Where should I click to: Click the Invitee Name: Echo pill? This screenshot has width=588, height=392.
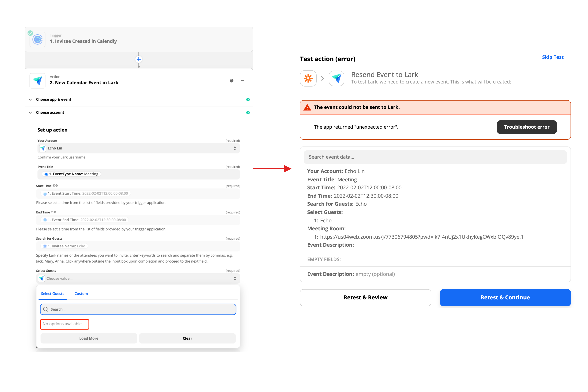[x=64, y=246]
